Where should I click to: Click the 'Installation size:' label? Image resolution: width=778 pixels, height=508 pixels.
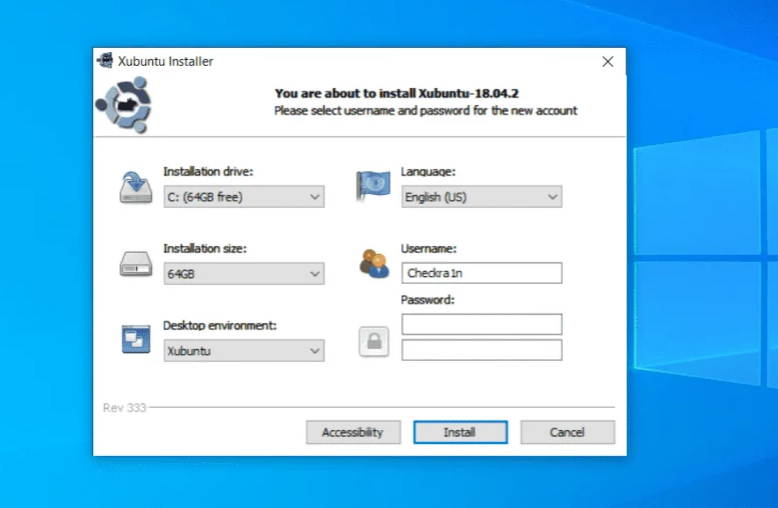click(205, 249)
